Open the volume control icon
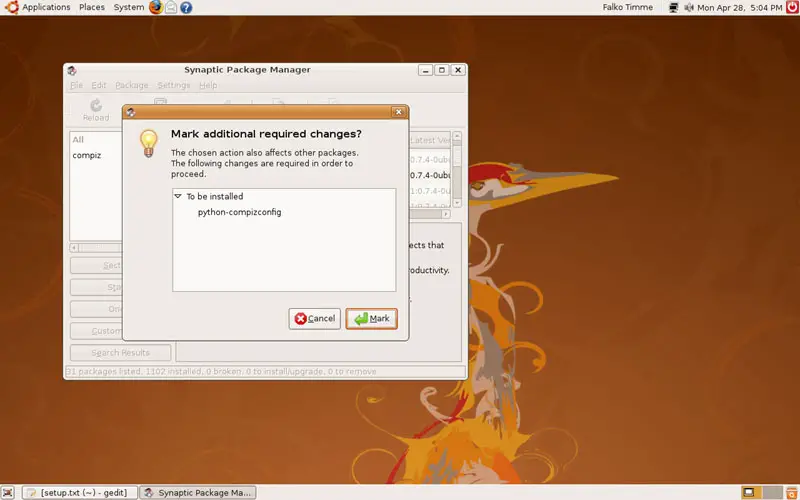The height and width of the screenshot is (500, 800). click(689, 7)
